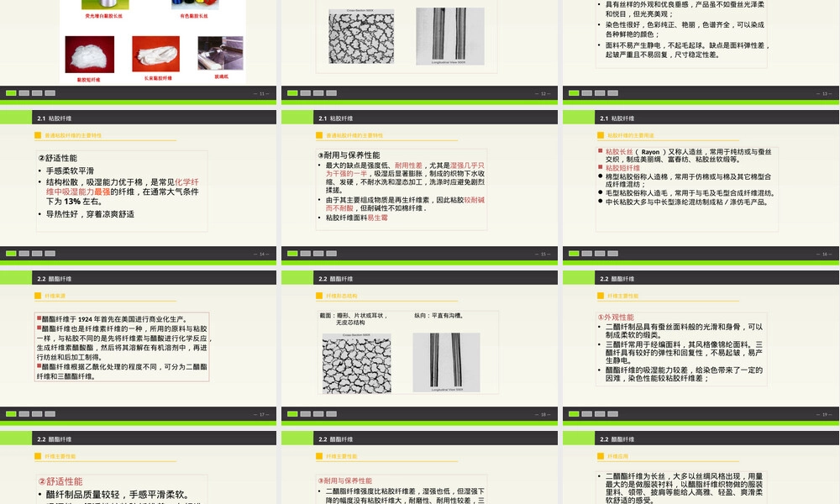840x504 pixels.
Task: Open slide 17 about 醋酯纤维 纤维来源
Action: [x=139, y=348]
